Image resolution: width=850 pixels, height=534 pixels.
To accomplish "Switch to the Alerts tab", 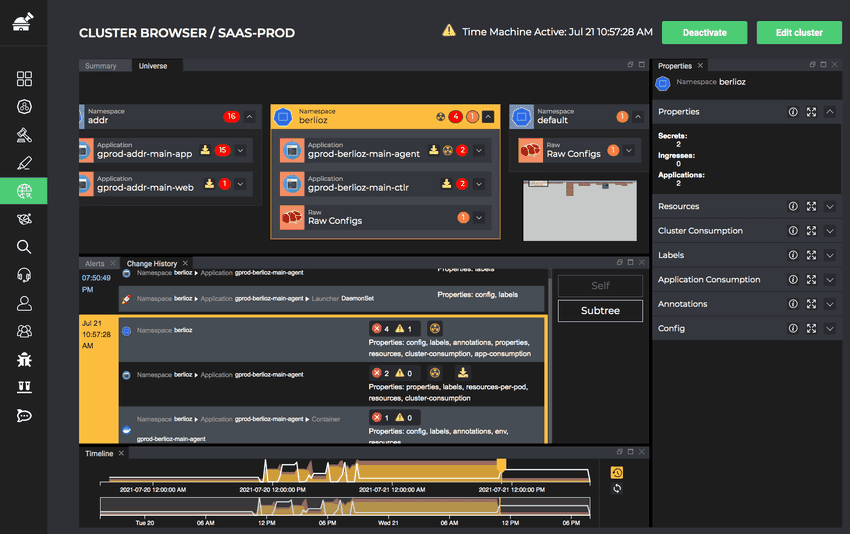I will 95,264.
